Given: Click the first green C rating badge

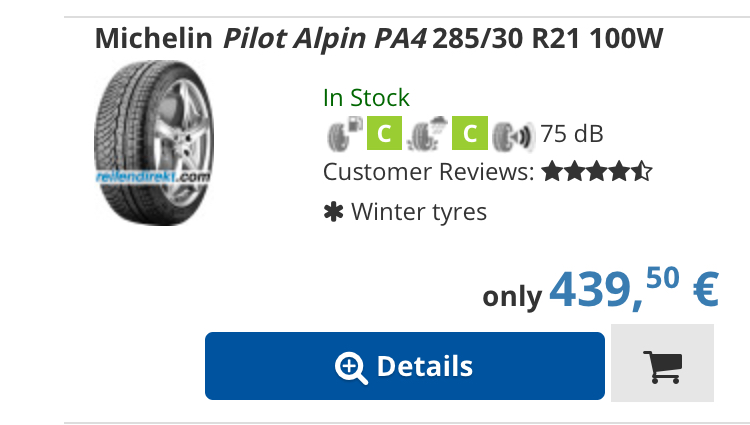Looking at the screenshot, I should click(384, 133).
